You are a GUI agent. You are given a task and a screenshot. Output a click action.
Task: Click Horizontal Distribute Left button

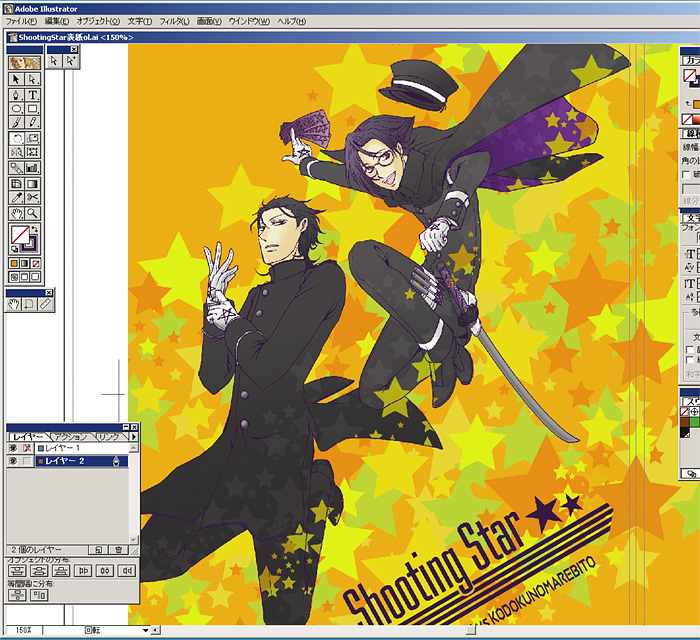pyautogui.click(x=83, y=571)
